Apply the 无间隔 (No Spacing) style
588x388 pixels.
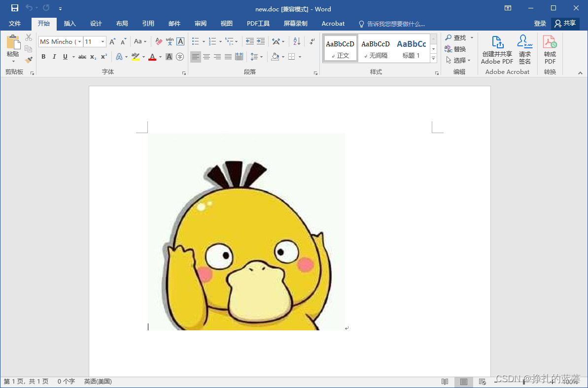pyautogui.click(x=376, y=49)
